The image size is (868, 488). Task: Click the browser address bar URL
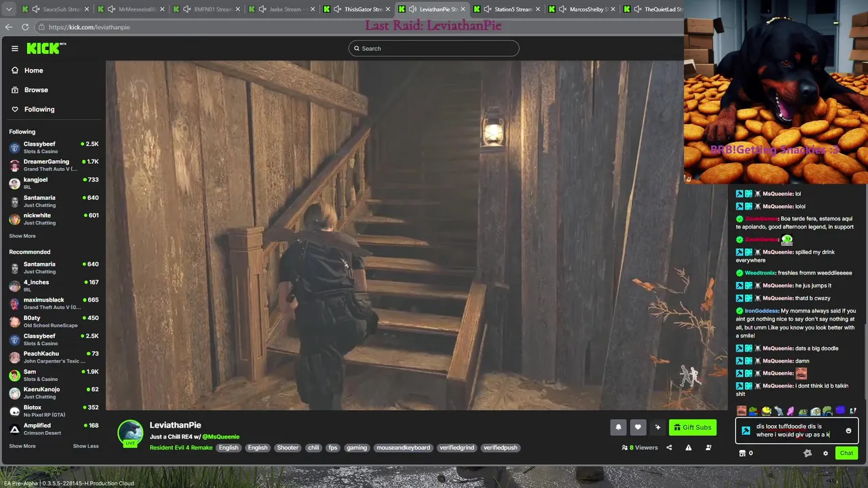(x=89, y=27)
